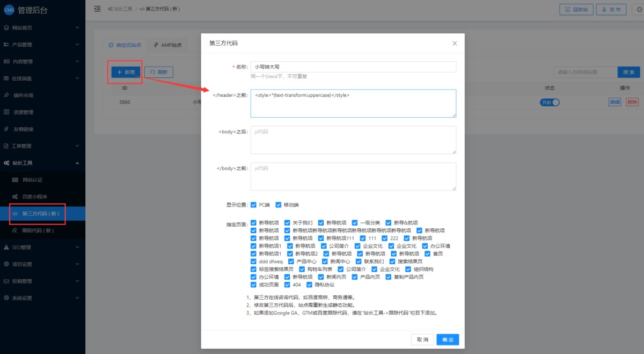Screen dimensions: 644x354
Task: Open 友情链接 in the sidebar
Action: tap(23, 129)
